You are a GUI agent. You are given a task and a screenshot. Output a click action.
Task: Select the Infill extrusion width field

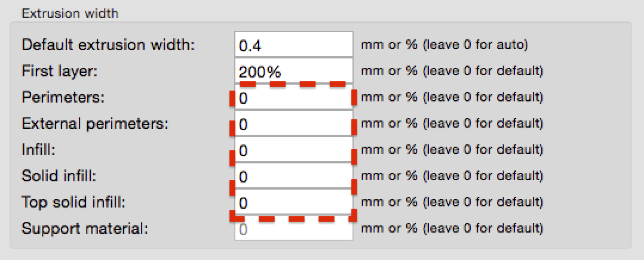[x=294, y=150]
